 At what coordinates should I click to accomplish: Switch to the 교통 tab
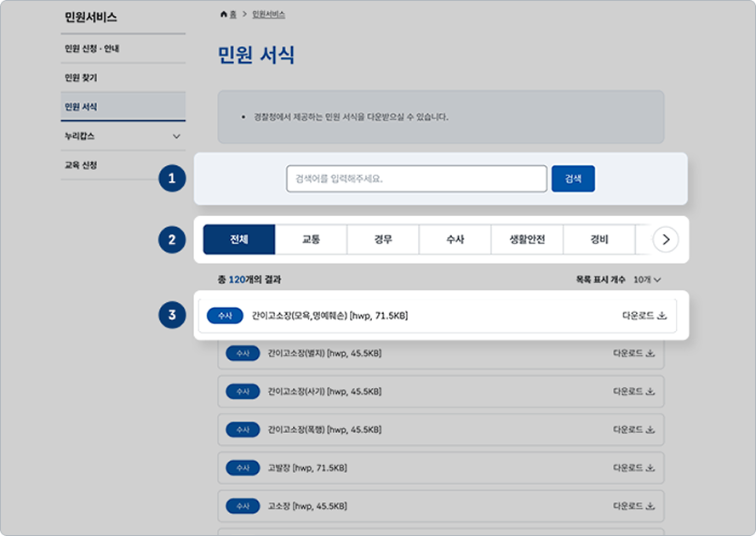click(x=311, y=240)
